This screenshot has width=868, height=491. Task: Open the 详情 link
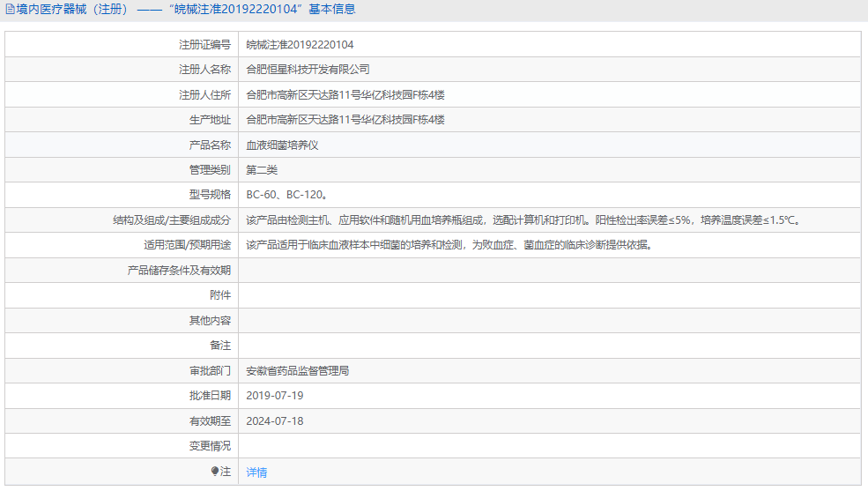click(x=256, y=472)
